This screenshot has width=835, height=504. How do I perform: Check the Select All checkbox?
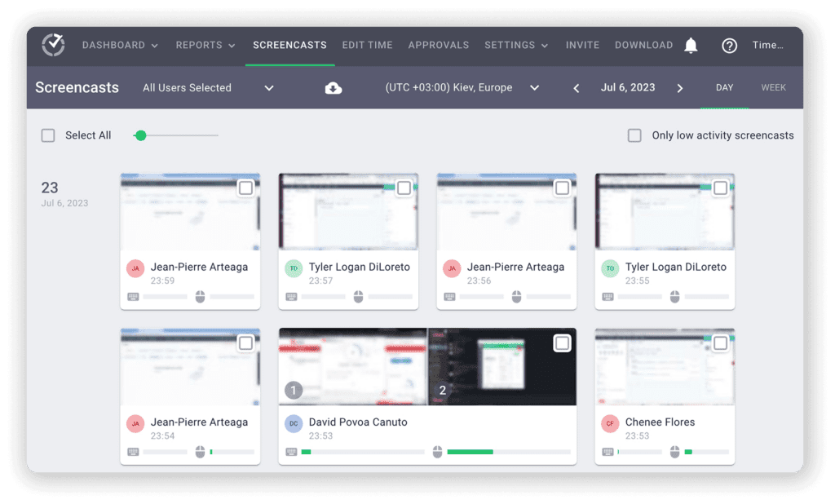coord(48,135)
